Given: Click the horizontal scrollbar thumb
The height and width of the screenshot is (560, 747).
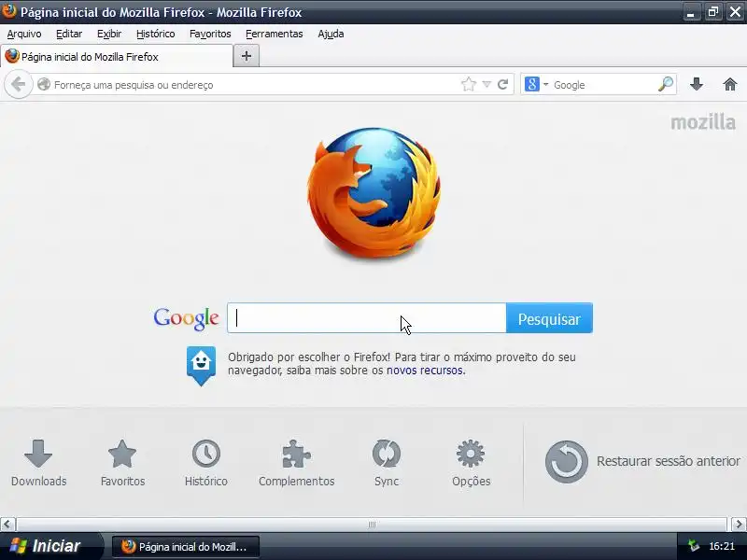Looking at the screenshot, I should (x=372, y=525).
